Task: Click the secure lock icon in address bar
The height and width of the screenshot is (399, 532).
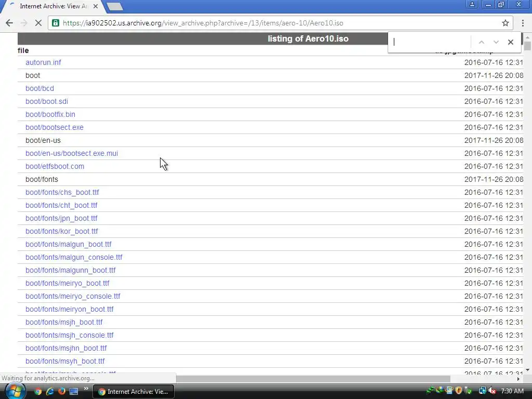Action: click(x=55, y=23)
